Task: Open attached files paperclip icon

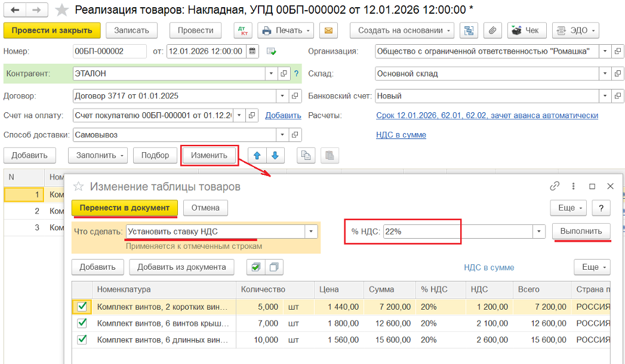Action: coord(492,30)
